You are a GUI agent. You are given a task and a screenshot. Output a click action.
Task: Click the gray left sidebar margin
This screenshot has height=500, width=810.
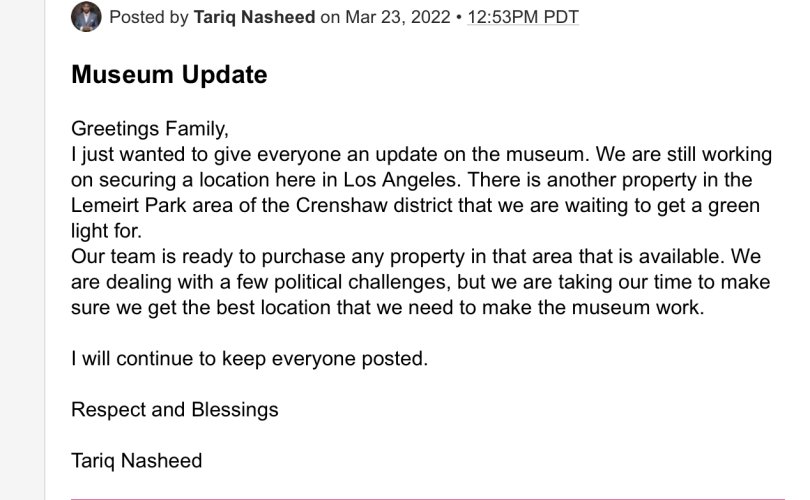[x=22, y=250]
